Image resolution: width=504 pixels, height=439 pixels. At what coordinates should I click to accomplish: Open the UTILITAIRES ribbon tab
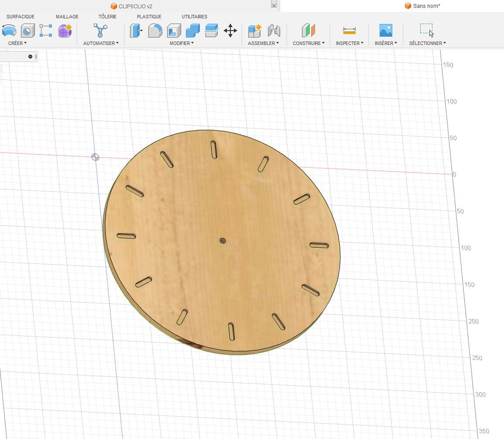194,16
